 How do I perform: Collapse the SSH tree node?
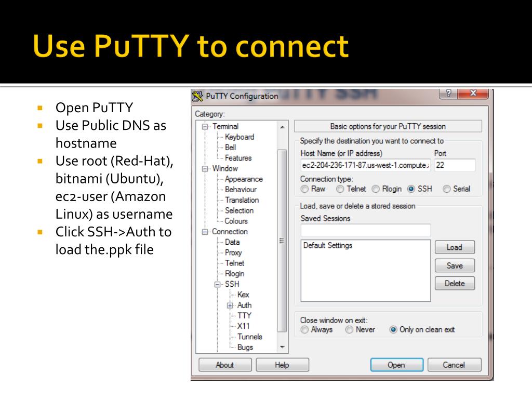point(218,284)
